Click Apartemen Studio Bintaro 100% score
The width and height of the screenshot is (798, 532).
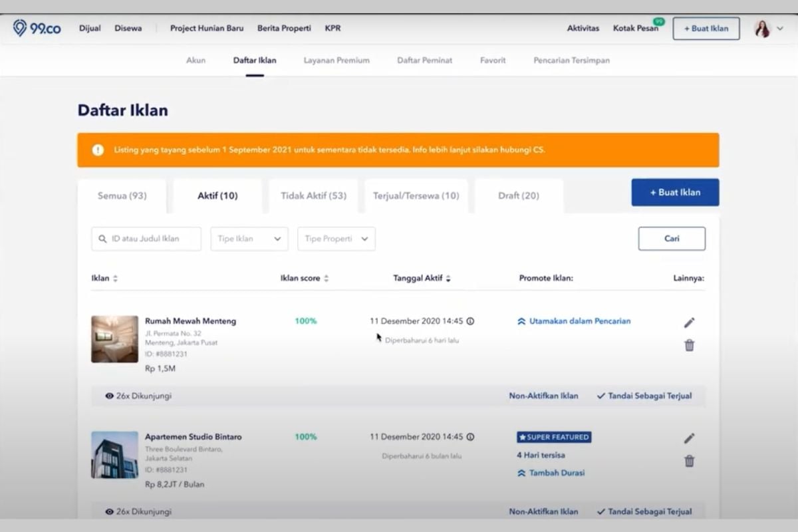click(306, 437)
